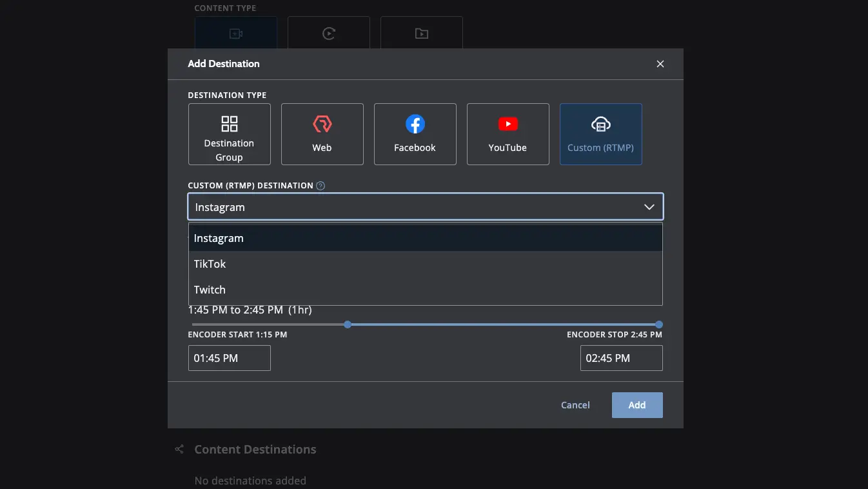Click the dropdown chevron arrow

pyautogui.click(x=649, y=207)
